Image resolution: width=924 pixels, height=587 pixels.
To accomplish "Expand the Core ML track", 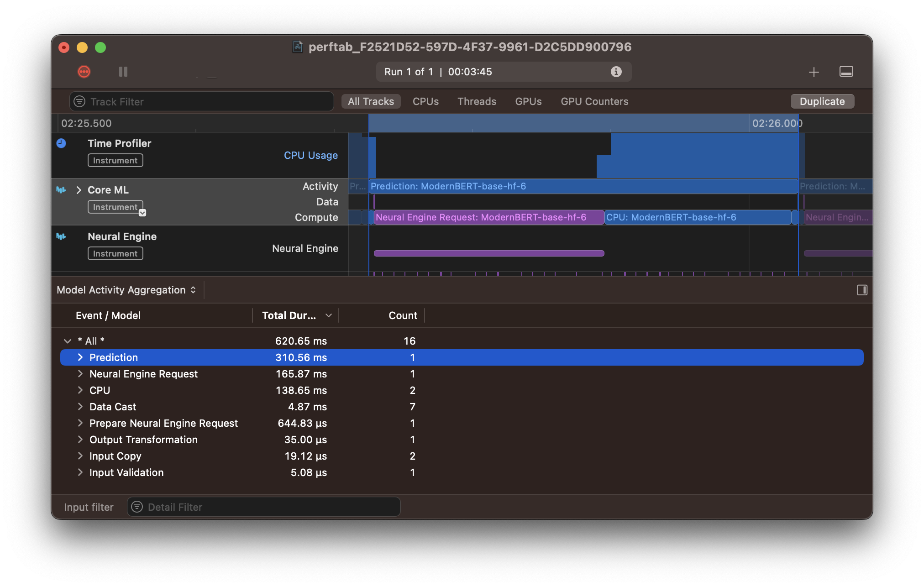I will (x=79, y=190).
